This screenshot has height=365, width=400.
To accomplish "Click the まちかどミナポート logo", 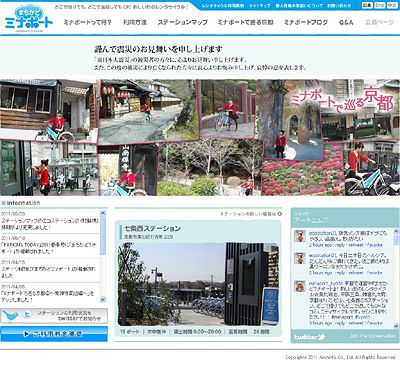I will 29,18.
